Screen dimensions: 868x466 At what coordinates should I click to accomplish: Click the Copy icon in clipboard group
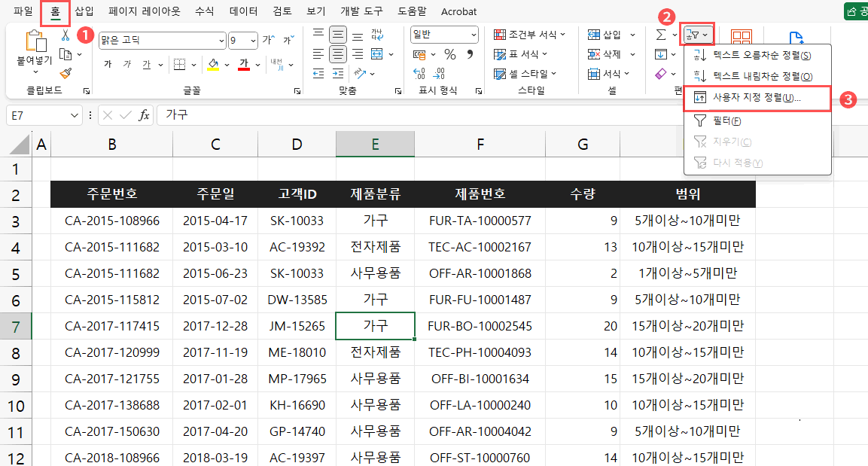pos(66,54)
